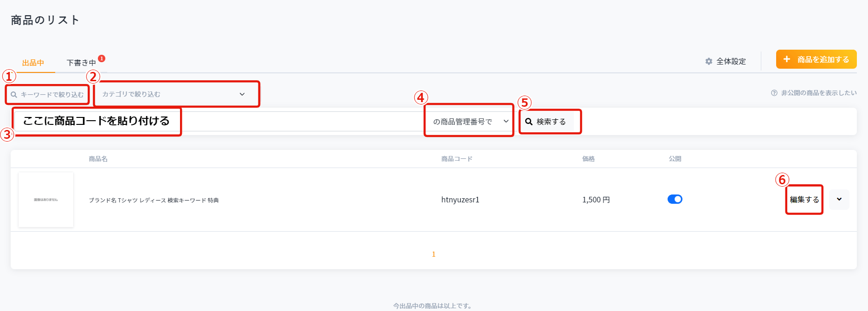Click the product image placeholder thumbnail
This screenshot has height=311, width=868.
coord(46,200)
